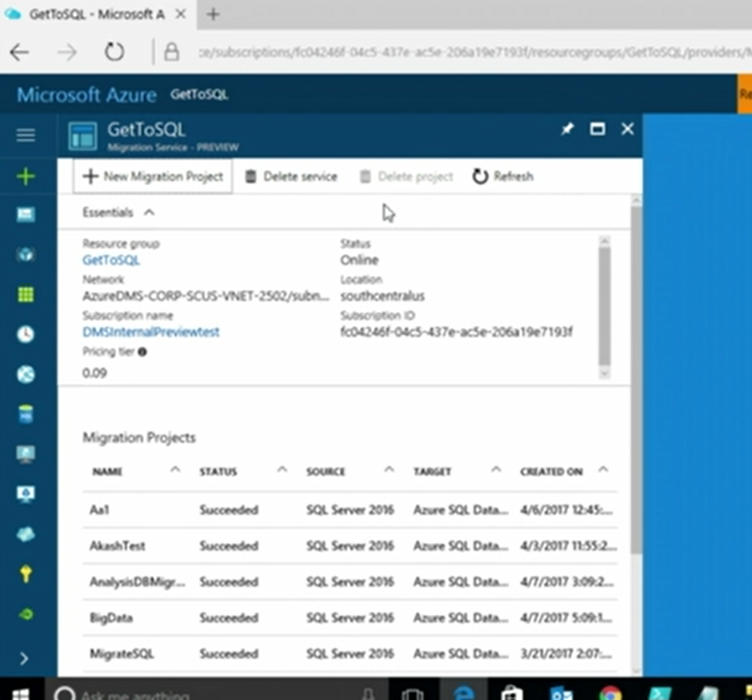
Task: Reload the page with the browser refresh button
Action: (114, 52)
